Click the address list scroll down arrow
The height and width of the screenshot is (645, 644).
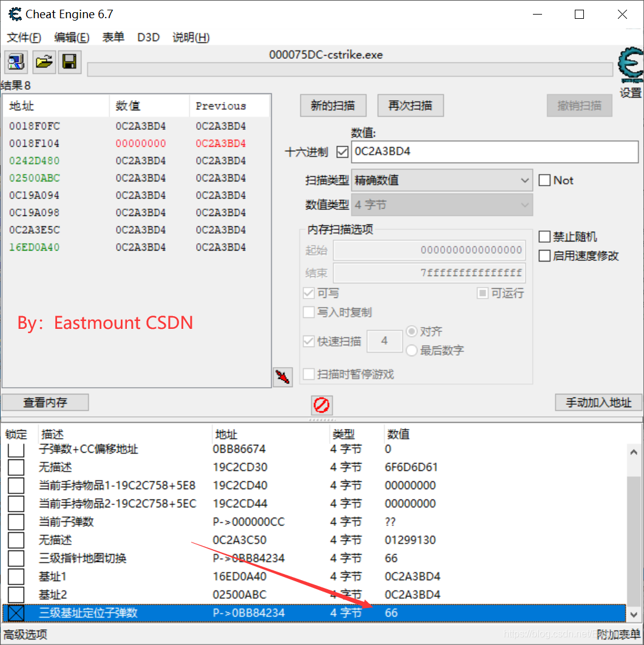tap(634, 615)
